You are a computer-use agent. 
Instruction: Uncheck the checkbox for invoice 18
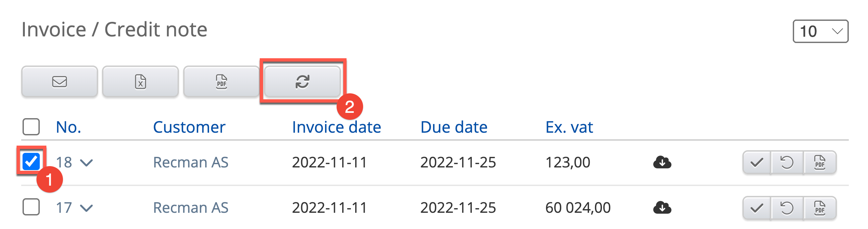[31, 161]
